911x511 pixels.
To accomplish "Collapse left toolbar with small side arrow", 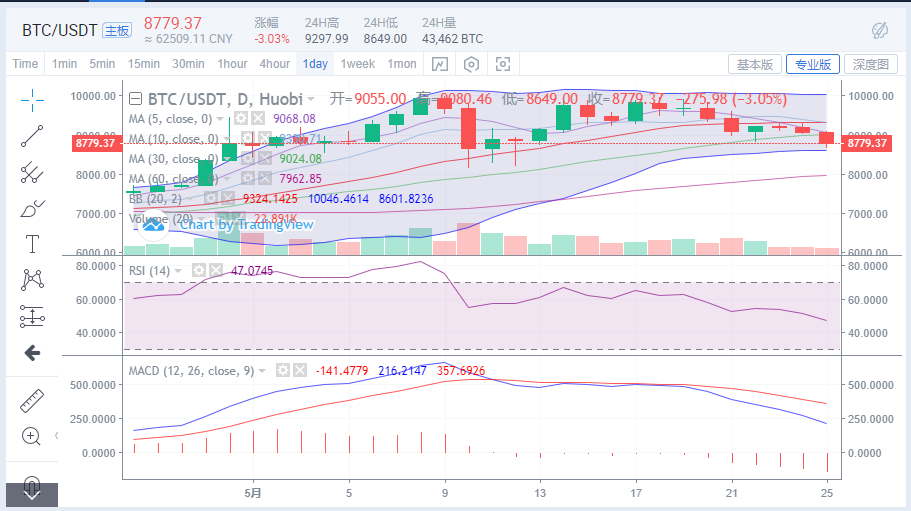I will coord(56,436).
